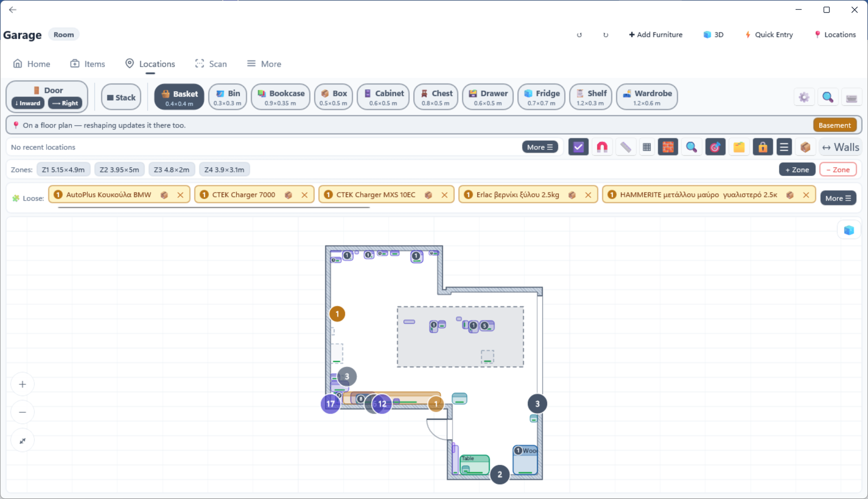Click the + Zone button

pos(797,170)
